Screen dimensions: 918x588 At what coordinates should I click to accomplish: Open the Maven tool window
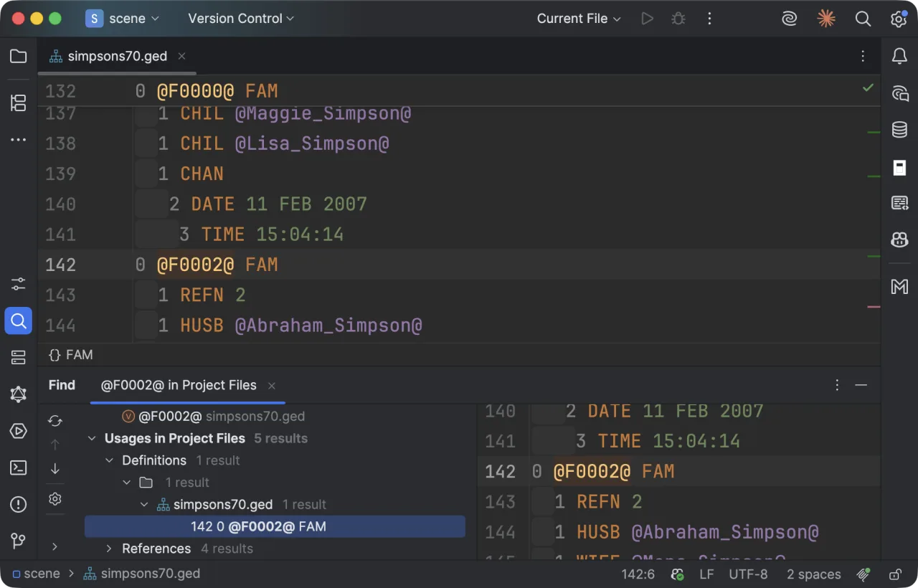click(x=899, y=287)
